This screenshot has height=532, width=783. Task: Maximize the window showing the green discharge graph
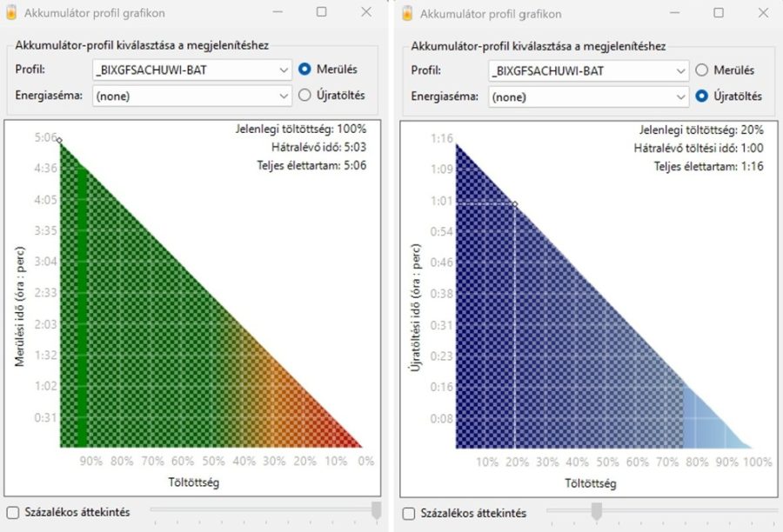(x=322, y=13)
